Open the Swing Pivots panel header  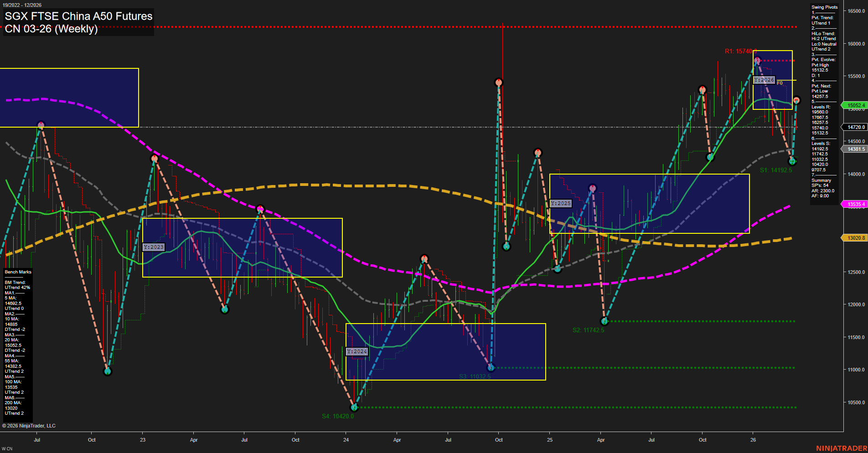824,7
